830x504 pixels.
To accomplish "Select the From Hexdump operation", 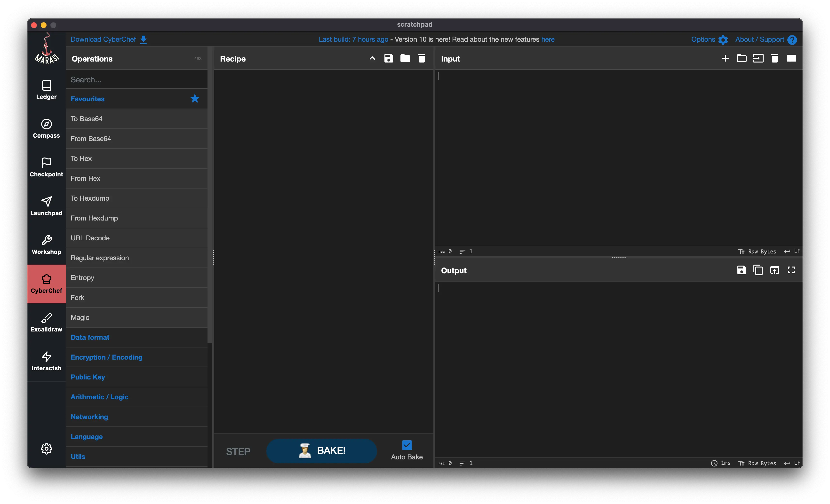I will [x=136, y=218].
